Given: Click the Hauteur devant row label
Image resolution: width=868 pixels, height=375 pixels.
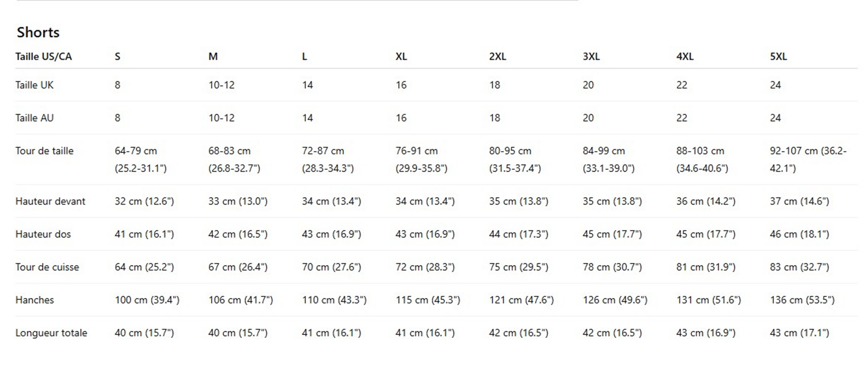Looking at the screenshot, I should (x=50, y=201).
